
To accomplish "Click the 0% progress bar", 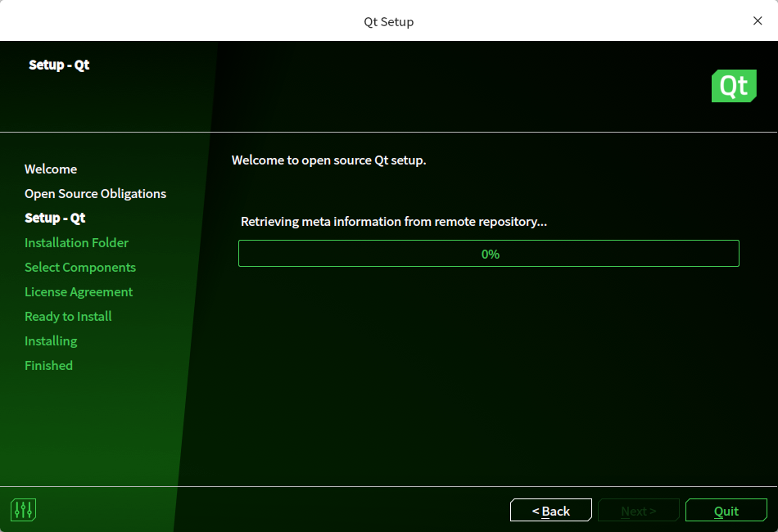I will (489, 253).
